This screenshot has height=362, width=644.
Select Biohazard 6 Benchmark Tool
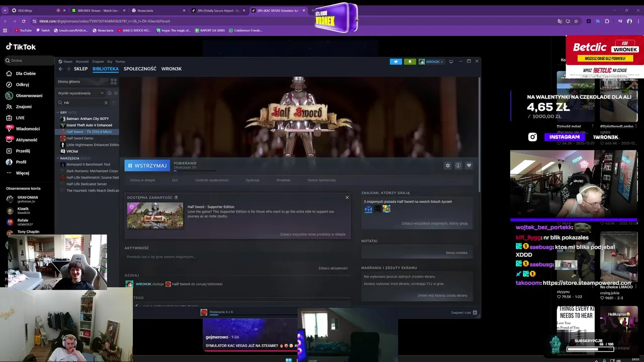pos(88,164)
